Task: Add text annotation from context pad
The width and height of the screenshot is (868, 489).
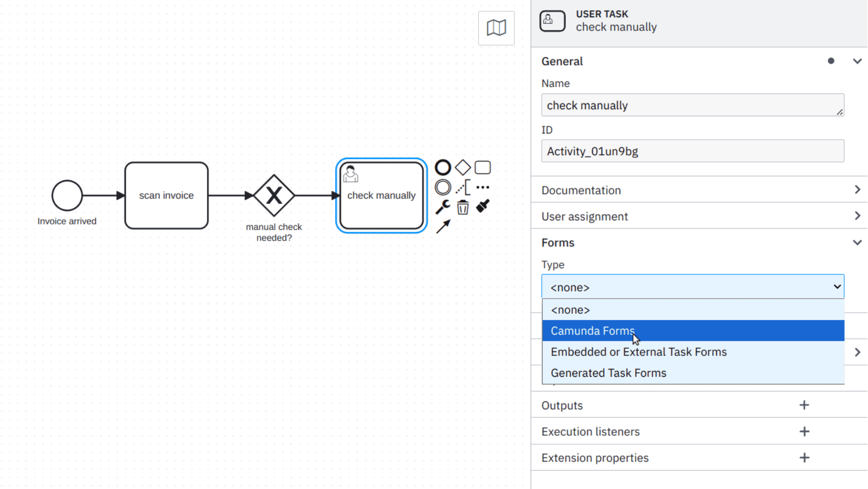Action: tap(463, 187)
